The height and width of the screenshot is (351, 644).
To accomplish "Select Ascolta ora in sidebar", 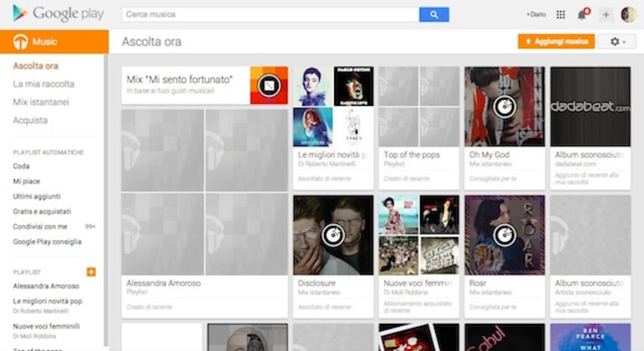I will (36, 65).
